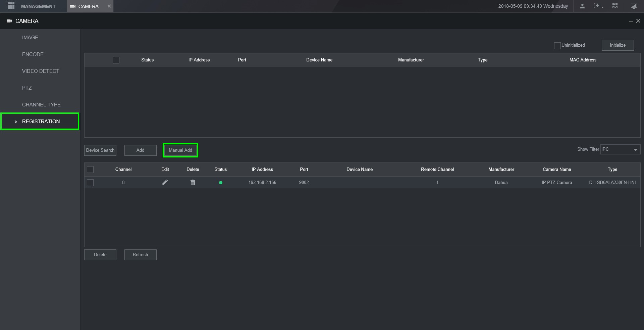Click the user account icon
Viewport: 644px width, 330px height.
click(x=582, y=6)
